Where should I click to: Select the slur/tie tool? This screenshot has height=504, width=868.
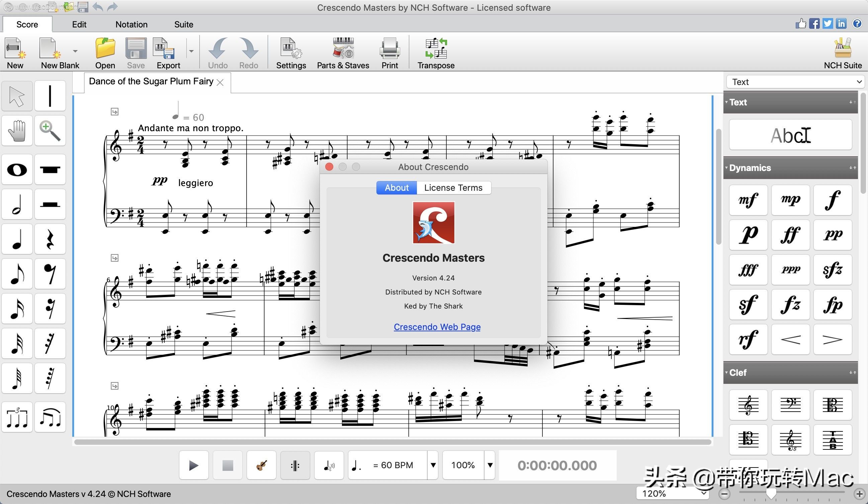(50, 417)
